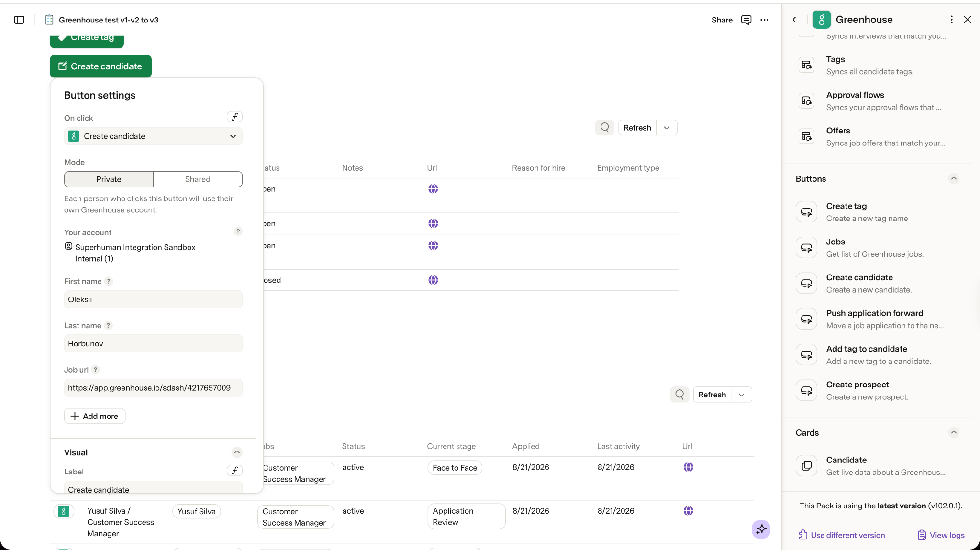Sort by Reason for hire column header

point(538,168)
